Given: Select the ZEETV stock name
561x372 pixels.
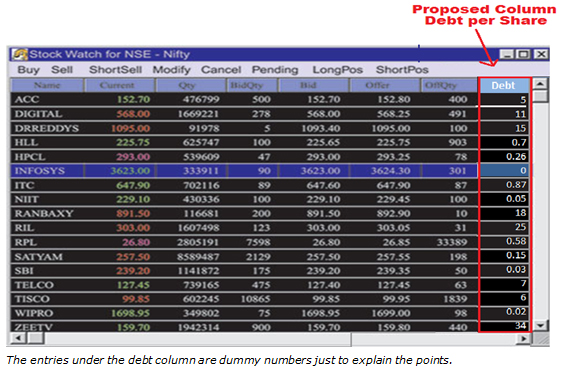Looking at the screenshot, I should (x=33, y=327).
